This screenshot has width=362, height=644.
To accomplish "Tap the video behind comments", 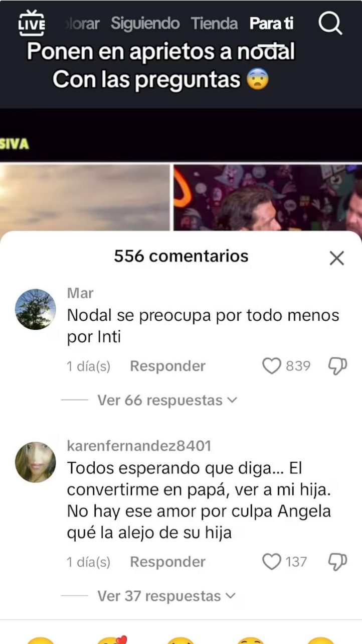I will point(181,171).
